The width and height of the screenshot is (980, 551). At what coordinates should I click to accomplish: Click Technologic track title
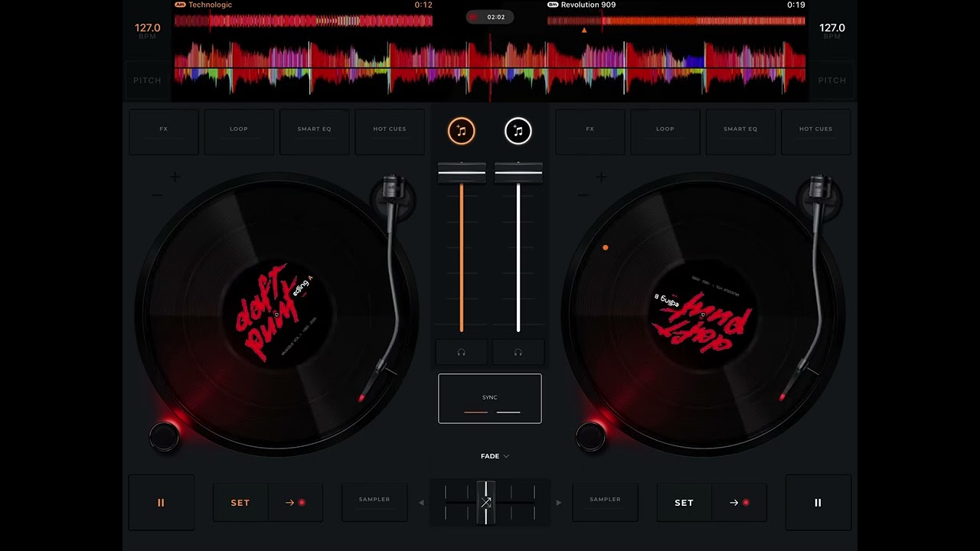[210, 5]
